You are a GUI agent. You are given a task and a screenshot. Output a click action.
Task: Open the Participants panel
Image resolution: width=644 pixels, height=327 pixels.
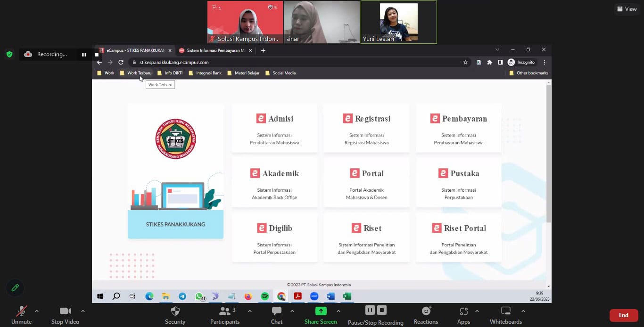click(x=225, y=315)
